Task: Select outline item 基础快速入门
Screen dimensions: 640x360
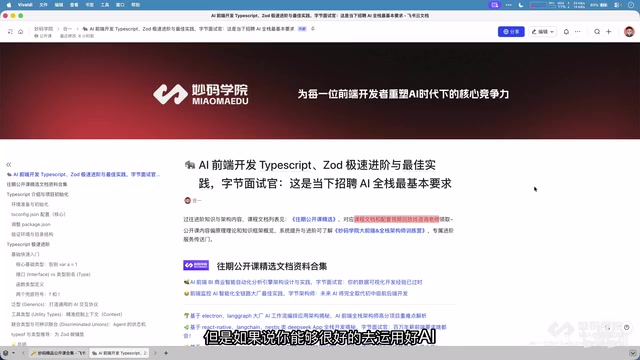Action: (x=25, y=254)
